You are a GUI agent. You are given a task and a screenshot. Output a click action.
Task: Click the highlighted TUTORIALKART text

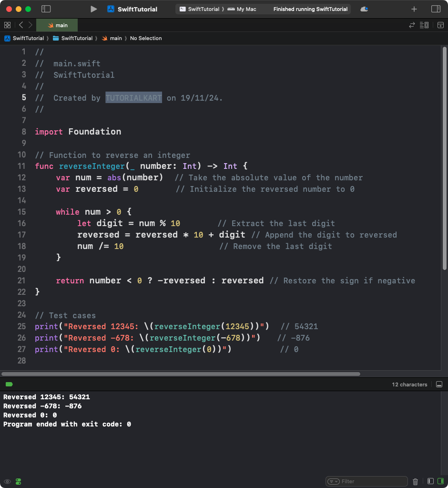click(133, 98)
